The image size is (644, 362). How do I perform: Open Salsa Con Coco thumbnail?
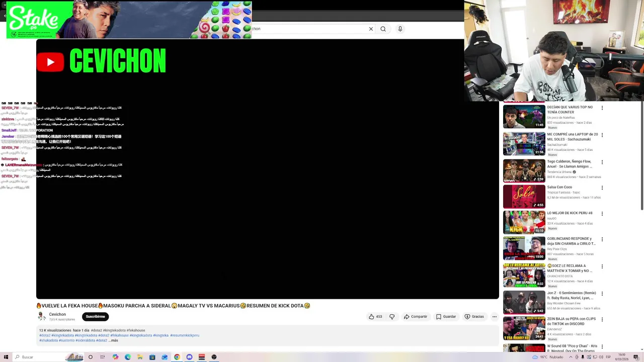click(524, 196)
